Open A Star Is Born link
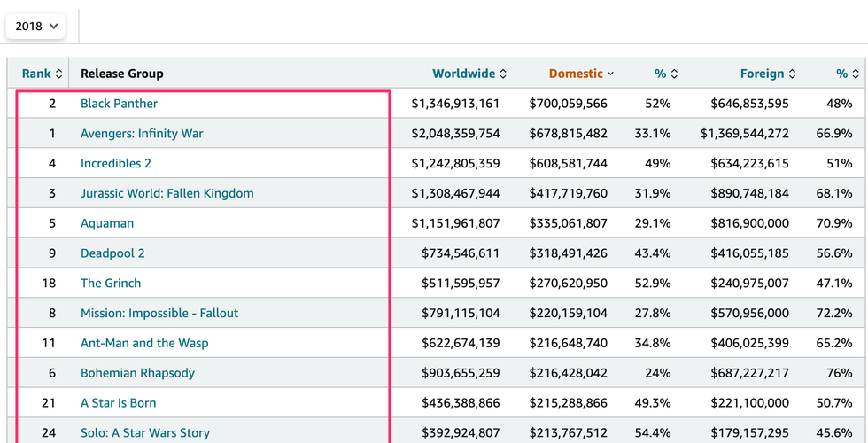The height and width of the screenshot is (443, 868). (x=119, y=402)
